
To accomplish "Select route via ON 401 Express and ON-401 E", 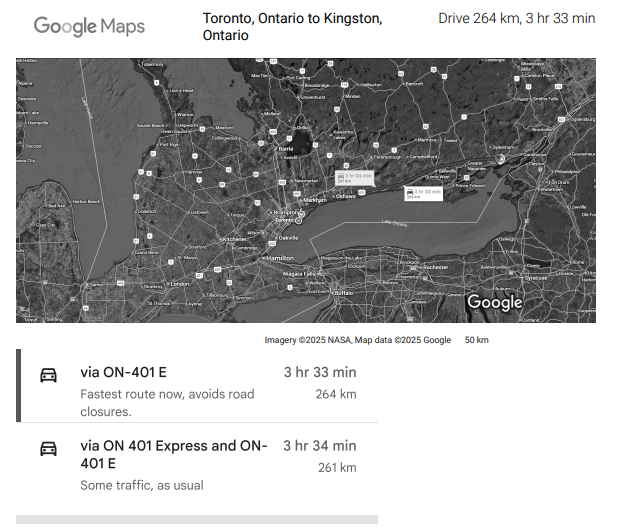I will 197,466.
